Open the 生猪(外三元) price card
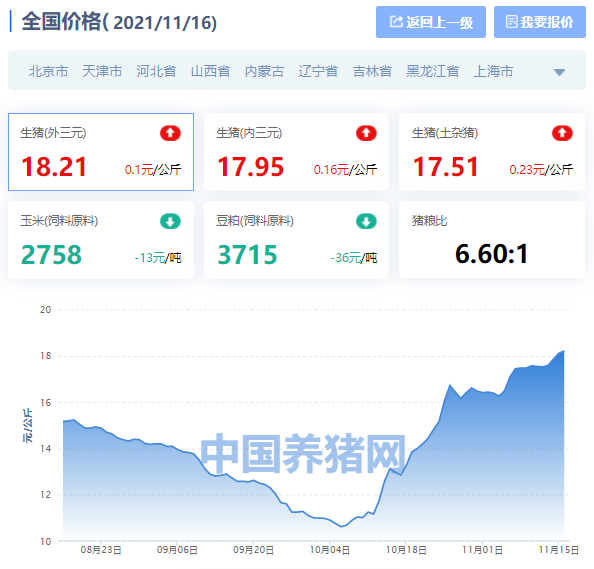This screenshot has width=594, height=569. [x=101, y=152]
